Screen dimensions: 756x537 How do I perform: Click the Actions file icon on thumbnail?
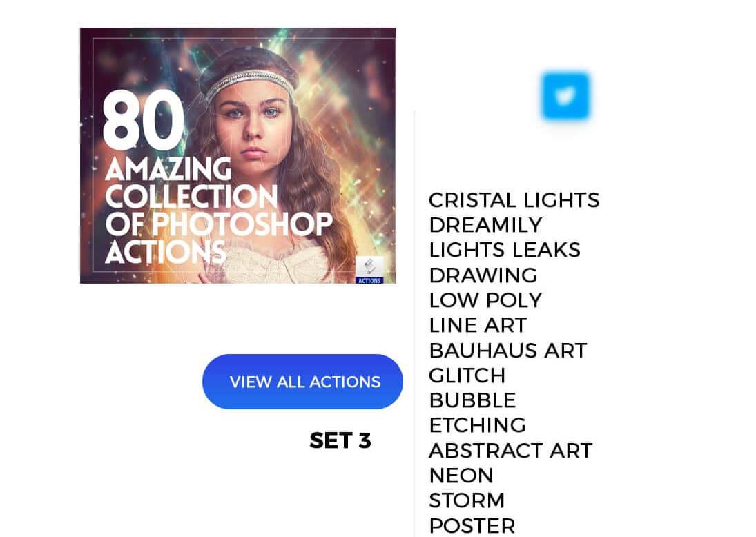point(370,270)
